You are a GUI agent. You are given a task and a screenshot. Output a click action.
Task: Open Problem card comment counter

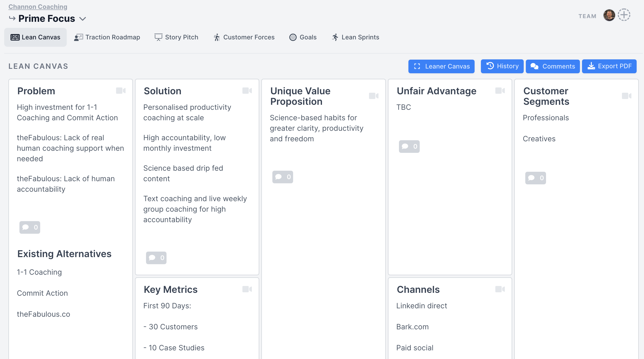click(30, 227)
